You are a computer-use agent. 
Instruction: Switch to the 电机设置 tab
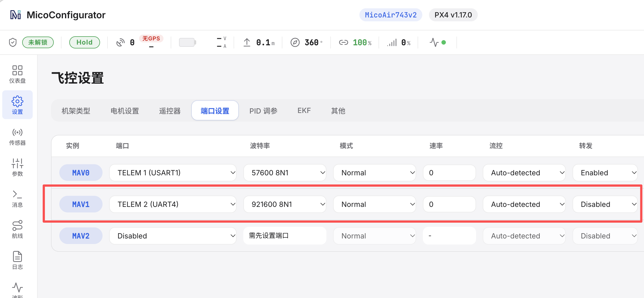pos(125,111)
